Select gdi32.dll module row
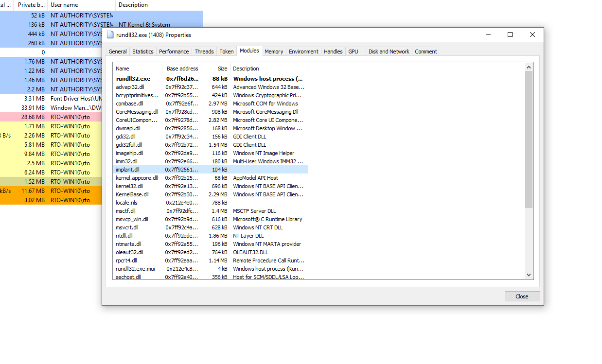The height and width of the screenshot is (364, 602). click(x=211, y=137)
